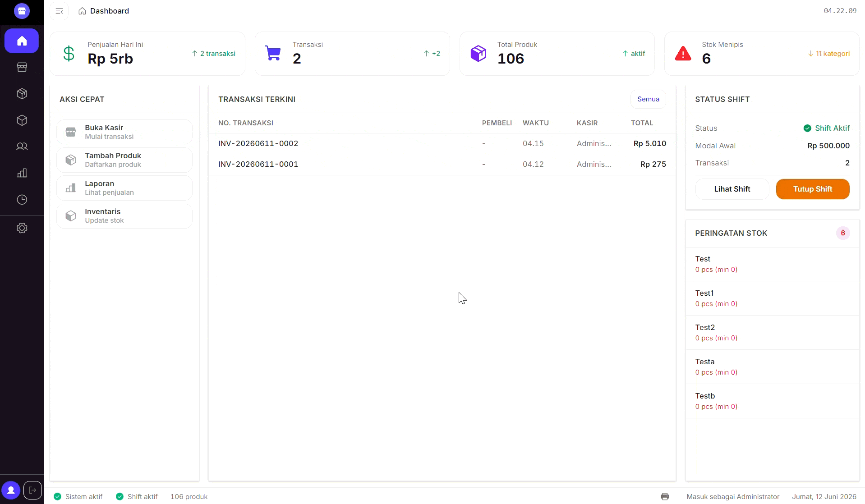The height and width of the screenshot is (504, 865).
Task: Click the WAKTU column header
Action: click(x=536, y=123)
